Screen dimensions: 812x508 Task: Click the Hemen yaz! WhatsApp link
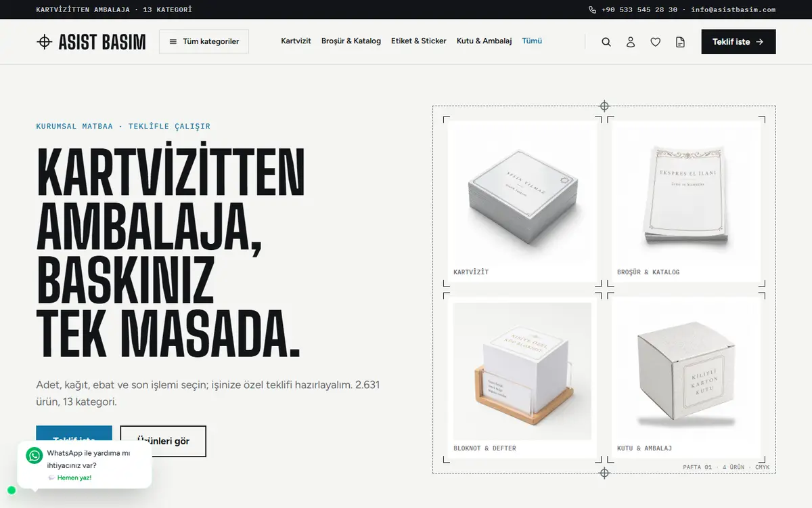point(74,478)
